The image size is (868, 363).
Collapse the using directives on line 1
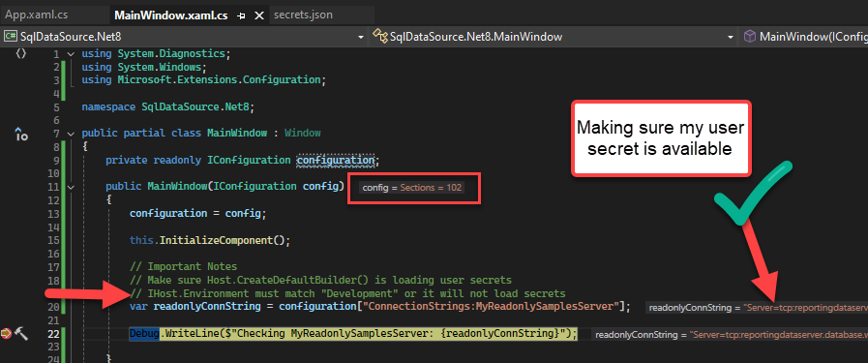coord(70,54)
